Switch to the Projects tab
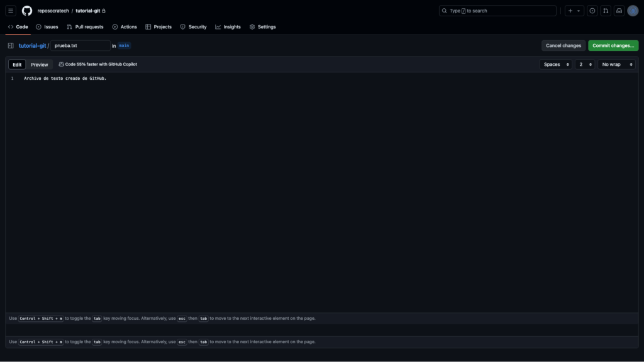 158,26
